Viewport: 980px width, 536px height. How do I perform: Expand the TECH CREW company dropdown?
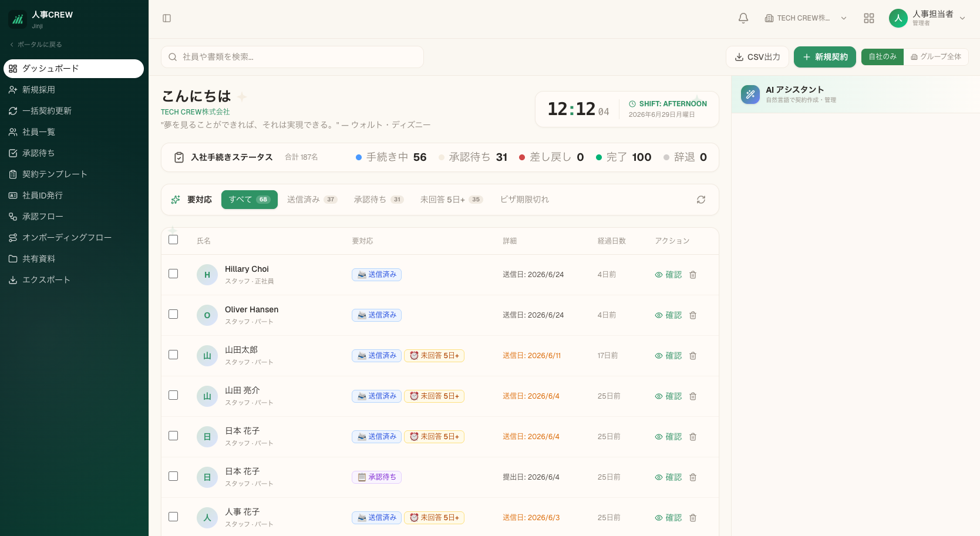tap(806, 18)
